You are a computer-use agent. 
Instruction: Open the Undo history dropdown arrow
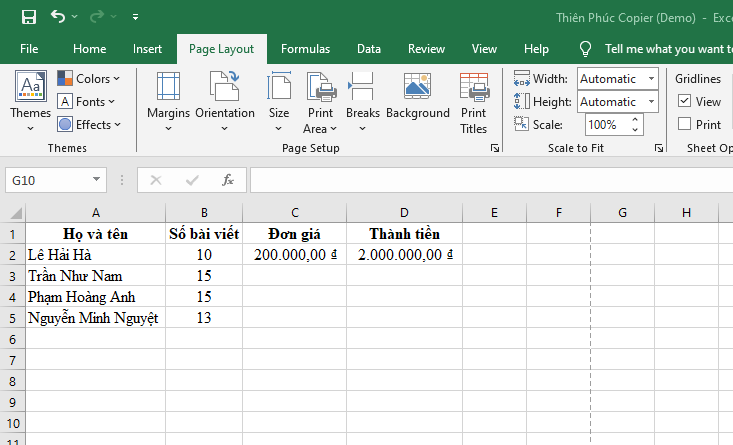click(x=74, y=17)
